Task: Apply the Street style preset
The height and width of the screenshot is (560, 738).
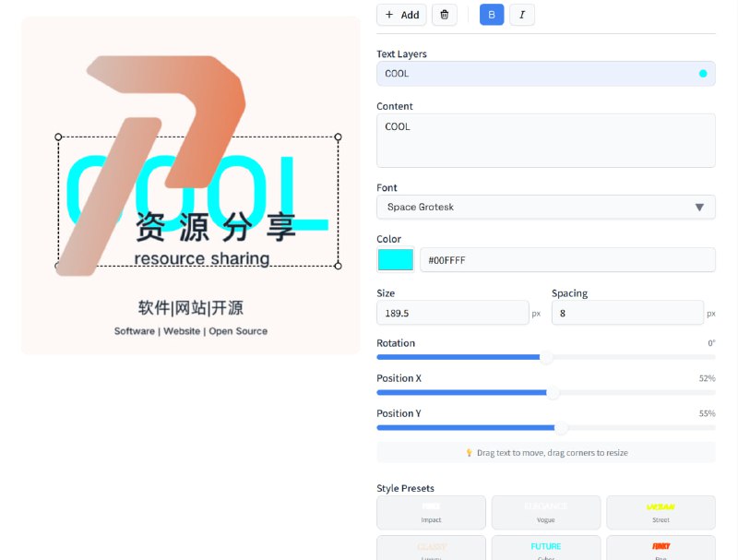Action: pos(661,512)
